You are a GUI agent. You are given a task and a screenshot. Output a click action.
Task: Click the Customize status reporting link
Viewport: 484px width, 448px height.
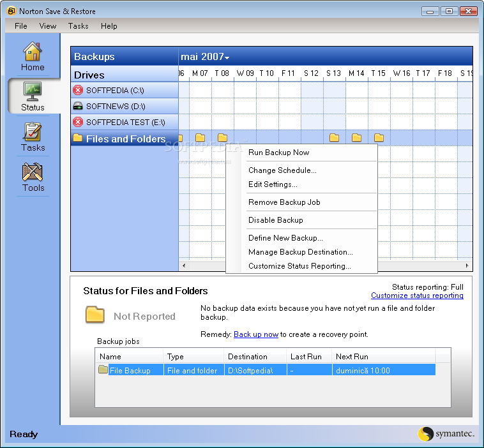pos(417,295)
